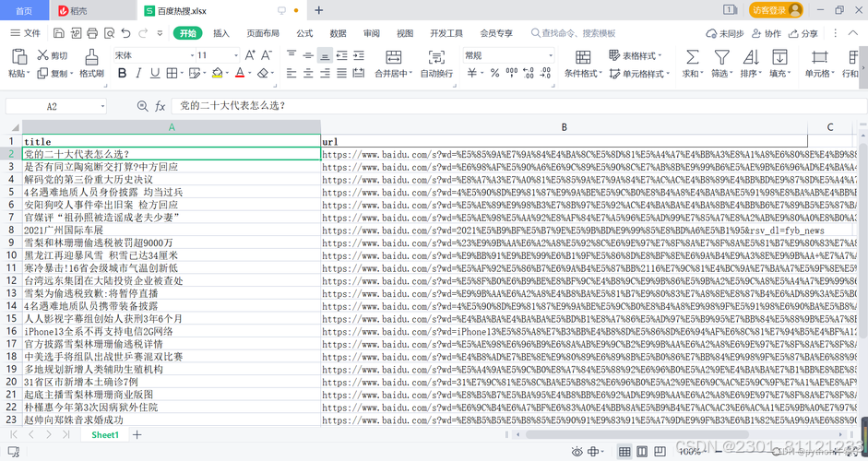Open Table Style (表格样式) dropdown
The image size is (868, 461).
[x=635, y=55]
